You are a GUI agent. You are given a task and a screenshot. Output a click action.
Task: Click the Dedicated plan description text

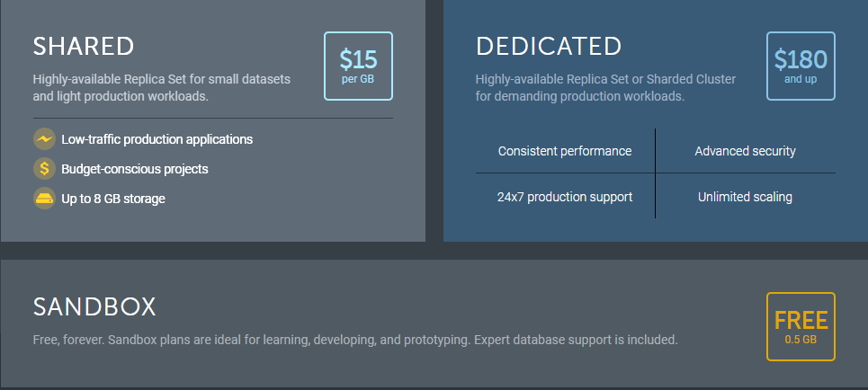pyautogui.click(x=605, y=87)
